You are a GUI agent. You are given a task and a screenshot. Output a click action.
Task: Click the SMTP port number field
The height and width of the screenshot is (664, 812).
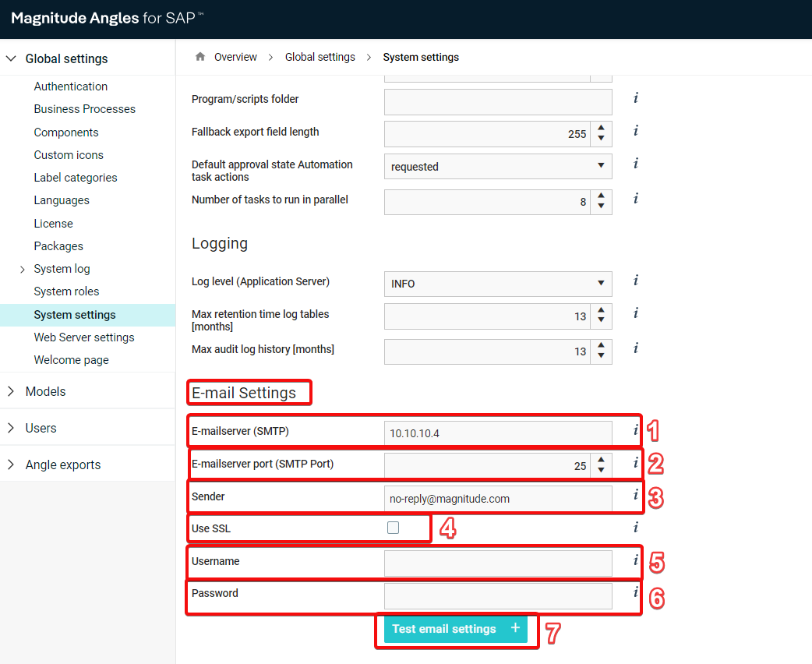click(x=487, y=465)
